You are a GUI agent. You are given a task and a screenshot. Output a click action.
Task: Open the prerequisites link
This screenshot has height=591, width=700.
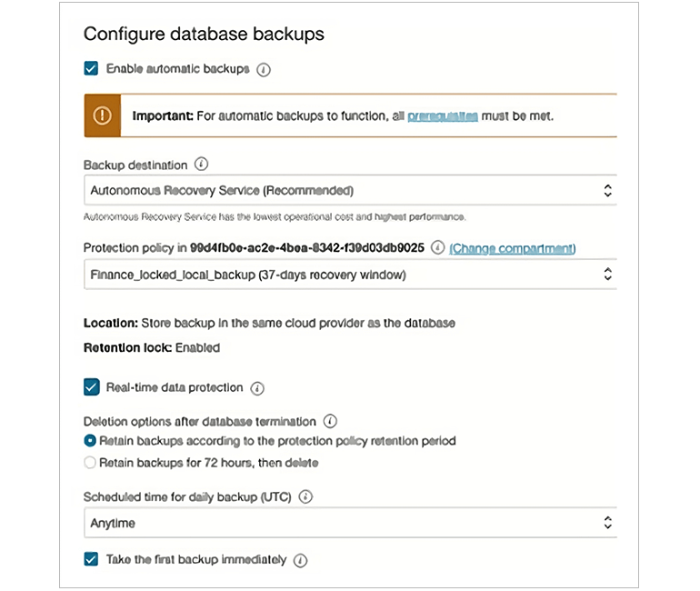(x=443, y=116)
